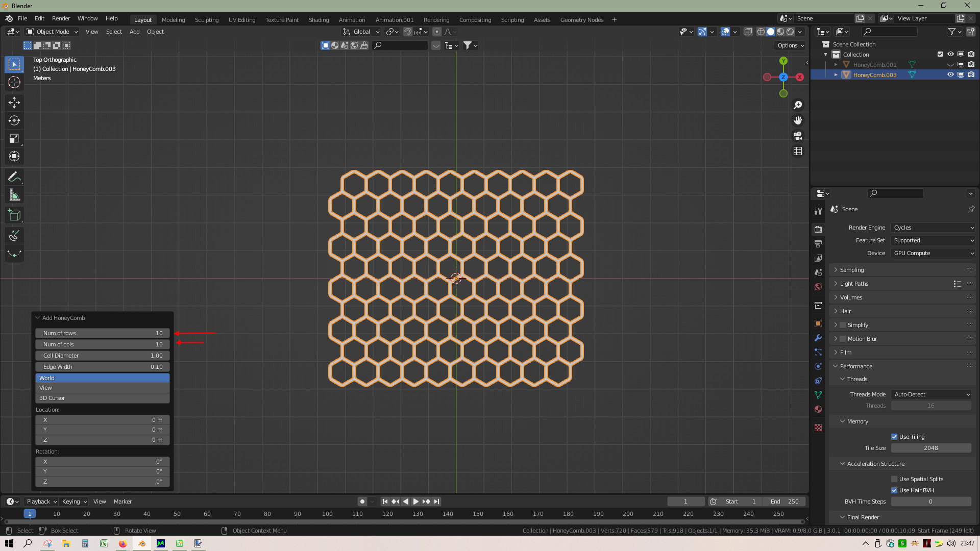Image resolution: width=980 pixels, height=551 pixels.
Task: Toggle Collection visibility eye icon
Action: pos(950,54)
